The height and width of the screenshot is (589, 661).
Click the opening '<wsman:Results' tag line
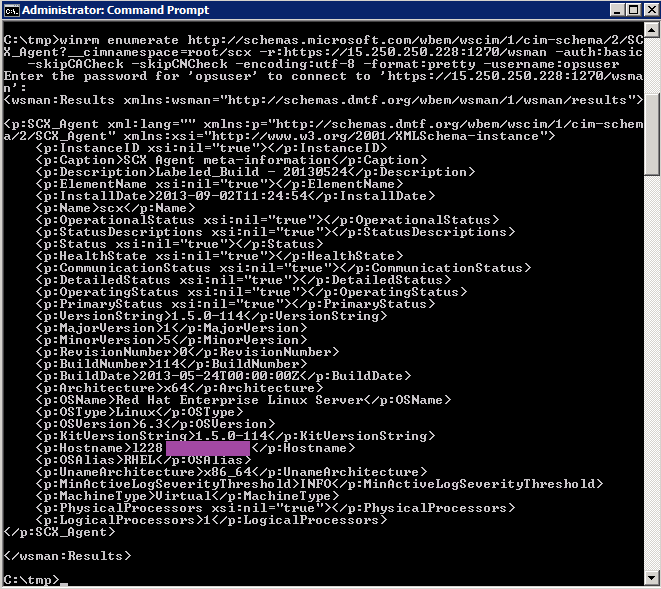pyautogui.click(x=323, y=100)
